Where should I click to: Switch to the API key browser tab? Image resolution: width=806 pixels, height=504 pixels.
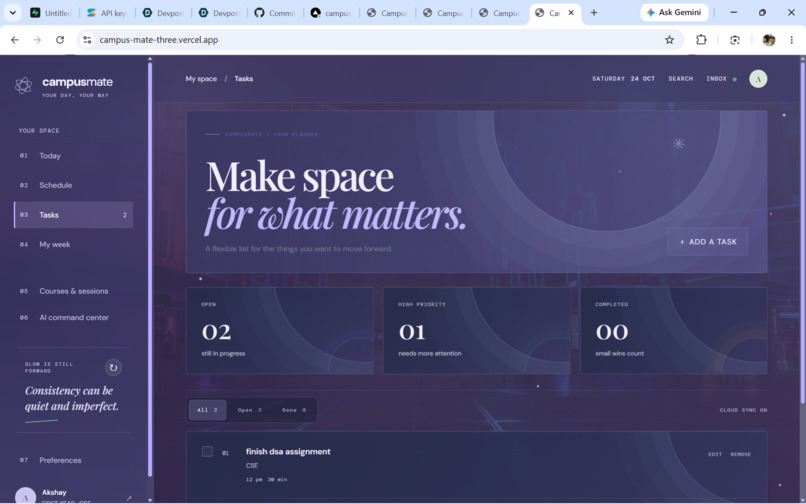click(x=107, y=13)
